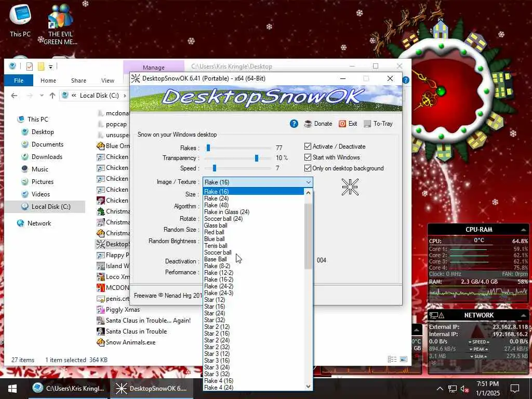532x399 pixels.
Task: Open the blue help question mark in DesktopSnowOK
Action: [294, 124]
